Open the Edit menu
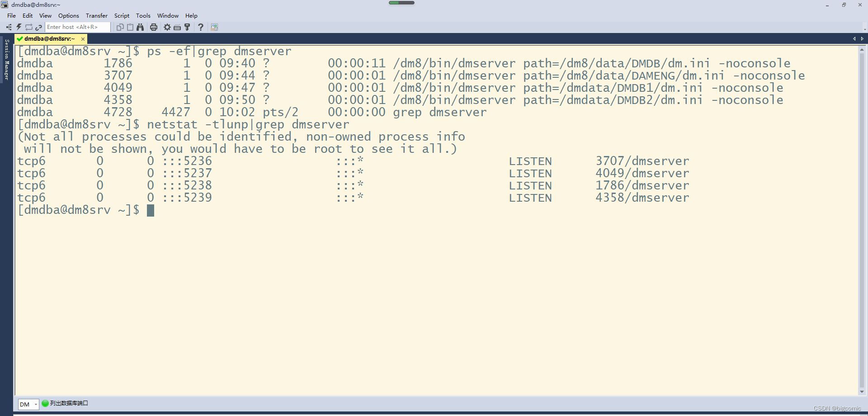The width and height of the screenshot is (868, 416). pos(28,15)
